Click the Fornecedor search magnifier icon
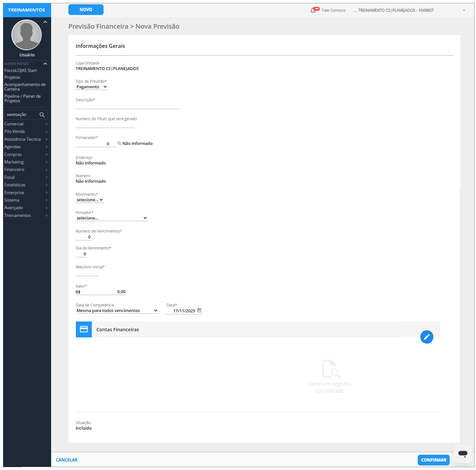This screenshot has height=470, width=476. 119,143
